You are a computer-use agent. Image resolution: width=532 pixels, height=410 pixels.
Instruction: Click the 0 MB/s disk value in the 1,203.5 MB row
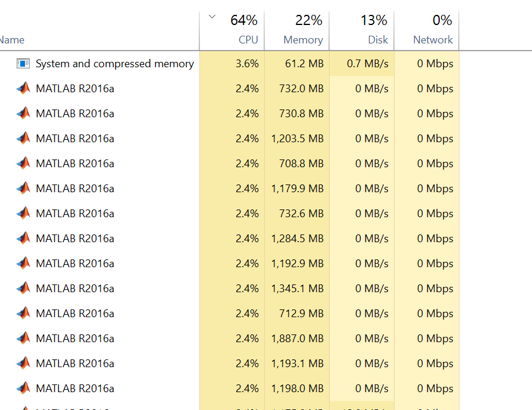coord(372,139)
